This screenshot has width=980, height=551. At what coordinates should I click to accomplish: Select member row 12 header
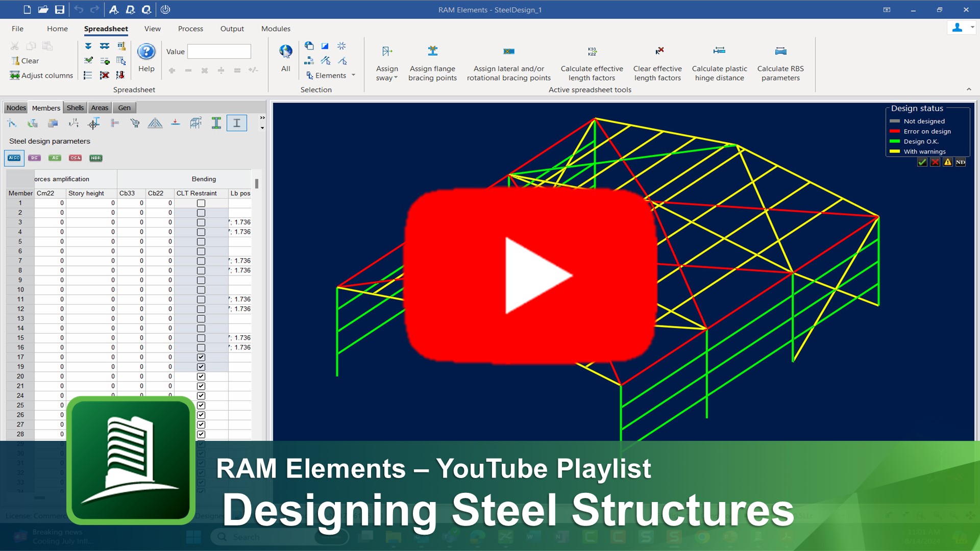[x=20, y=309]
